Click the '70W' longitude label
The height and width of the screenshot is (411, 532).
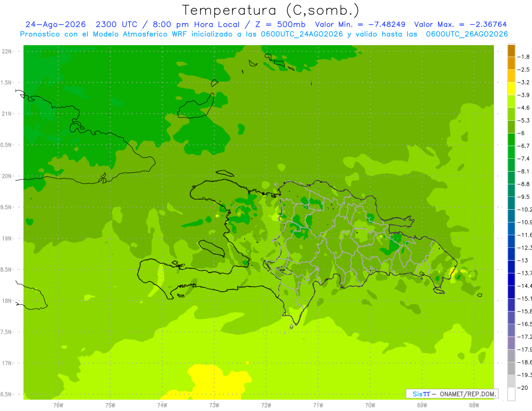click(370, 405)
